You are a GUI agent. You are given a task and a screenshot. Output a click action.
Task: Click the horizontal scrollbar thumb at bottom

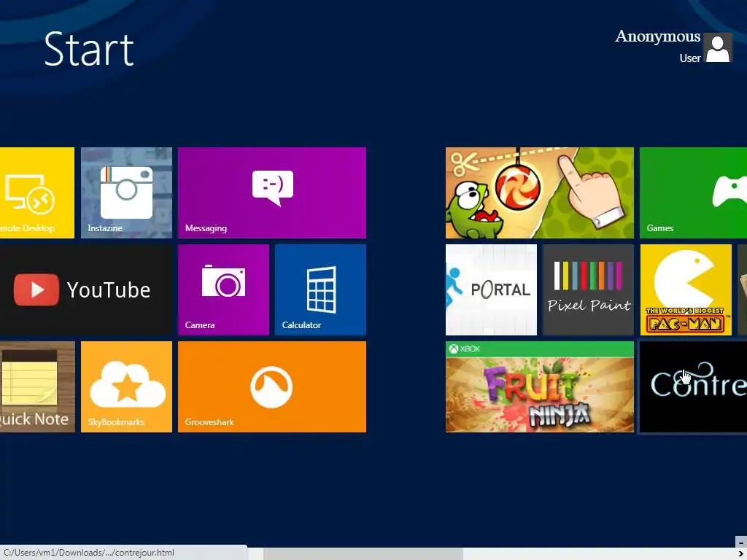pos(363,553)
